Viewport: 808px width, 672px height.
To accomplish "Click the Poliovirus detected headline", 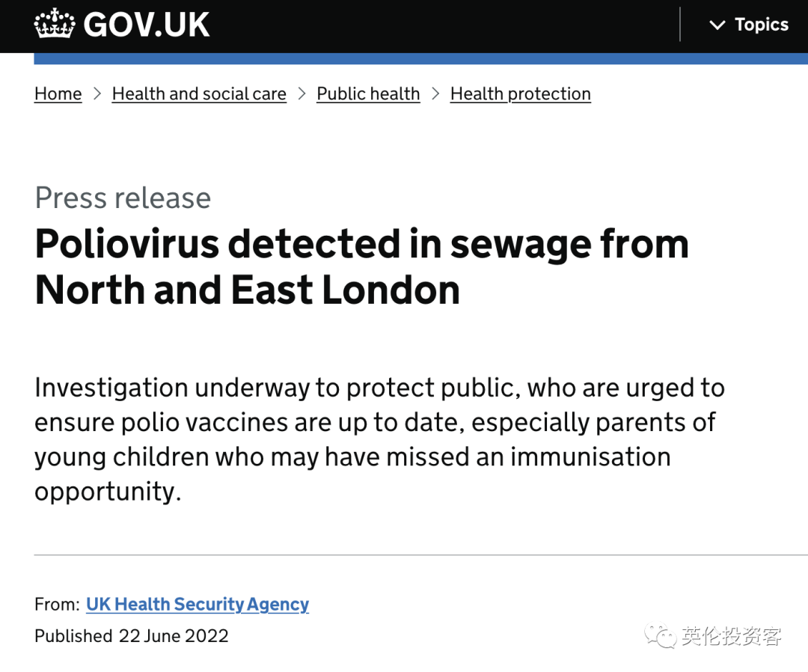I will pyautogui.click(x=362, y=267).
